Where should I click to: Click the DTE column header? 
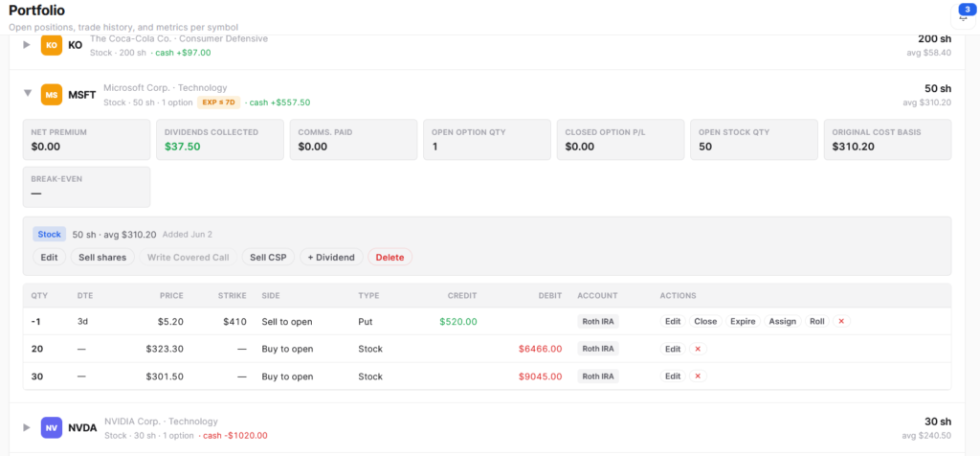click(x=84, y=295)
